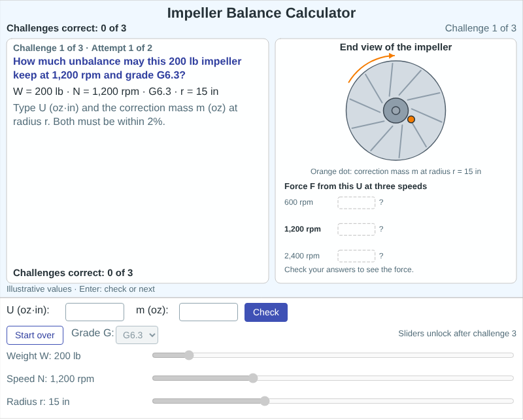Click the Start over button

point(35,335)
